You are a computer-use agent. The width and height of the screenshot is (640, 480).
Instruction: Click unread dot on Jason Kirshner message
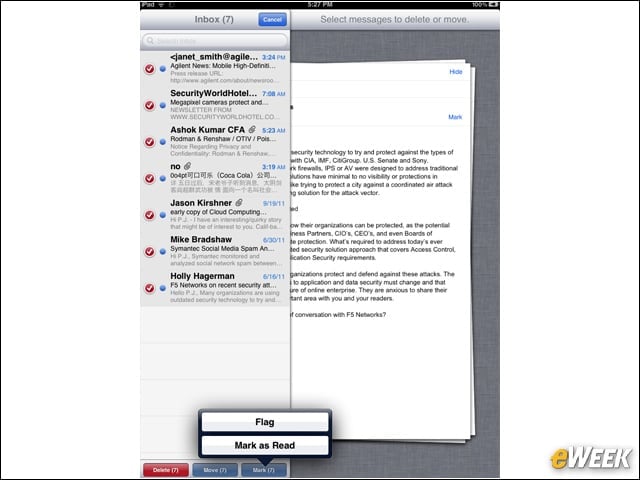[162, 215]
